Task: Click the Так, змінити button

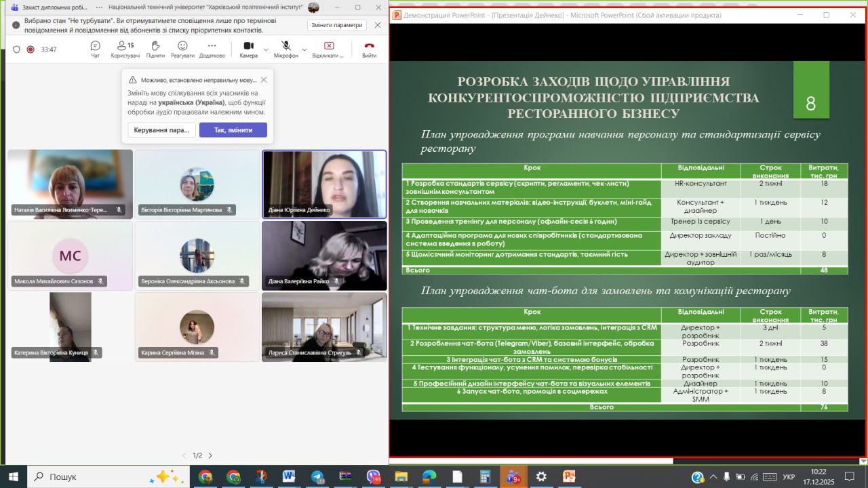Action: pyautogui.click(x=233, y=130)
